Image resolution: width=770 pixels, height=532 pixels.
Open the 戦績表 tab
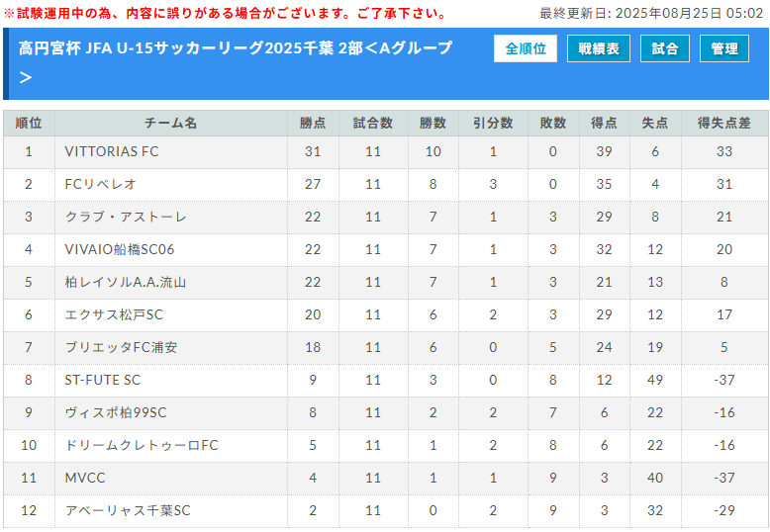coord(598,48)
